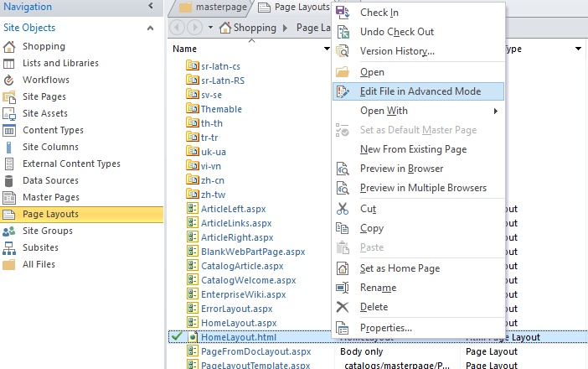588x369 pixels.
Task: Click the All Files folder icon
Action: click(x=9, y=265)
